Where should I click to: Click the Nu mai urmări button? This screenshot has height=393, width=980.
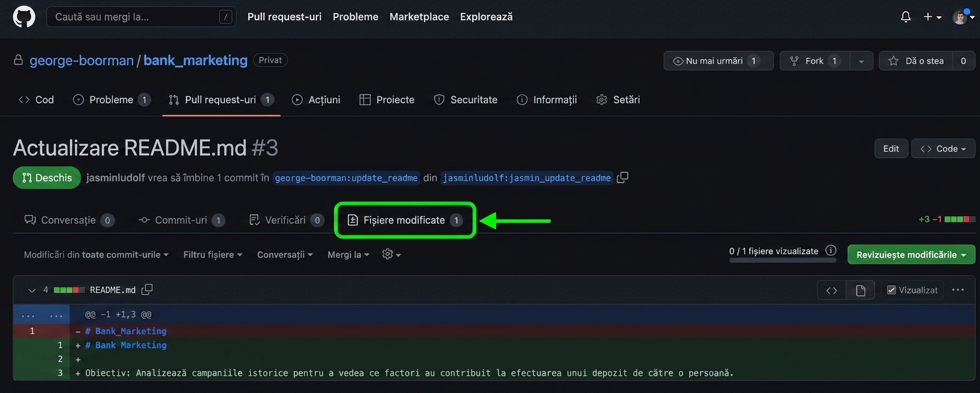click(x=719, y=61)
